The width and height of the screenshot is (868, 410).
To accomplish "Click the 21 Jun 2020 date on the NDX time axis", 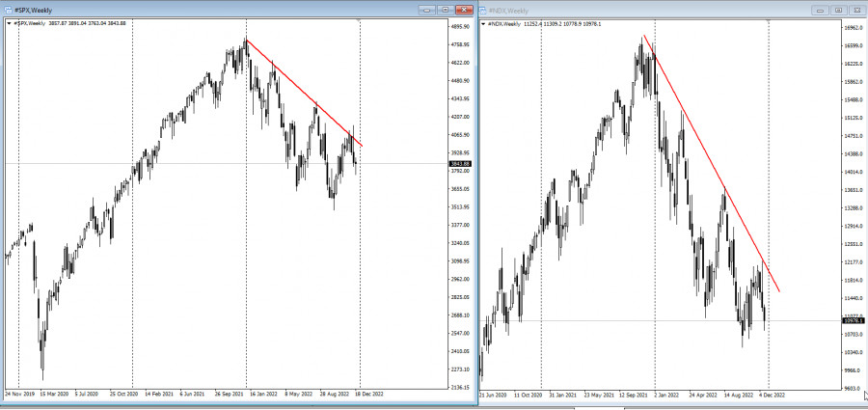I will pos(494,395).
